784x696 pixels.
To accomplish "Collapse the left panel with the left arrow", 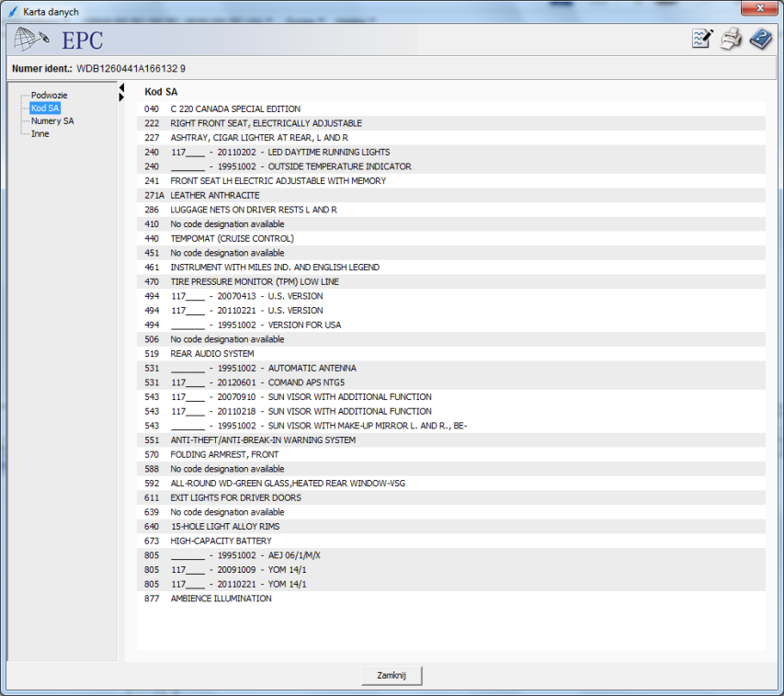I will tap(121, 87).
